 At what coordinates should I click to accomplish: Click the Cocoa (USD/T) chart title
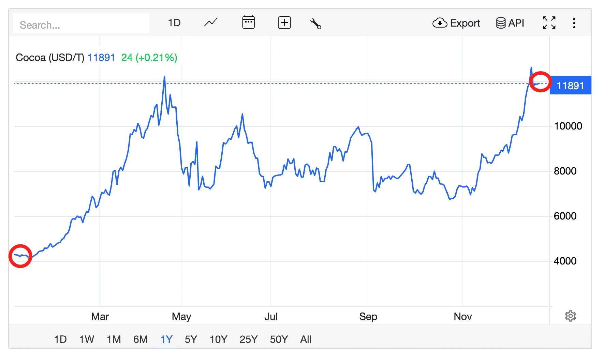click(x=50, y=58)
